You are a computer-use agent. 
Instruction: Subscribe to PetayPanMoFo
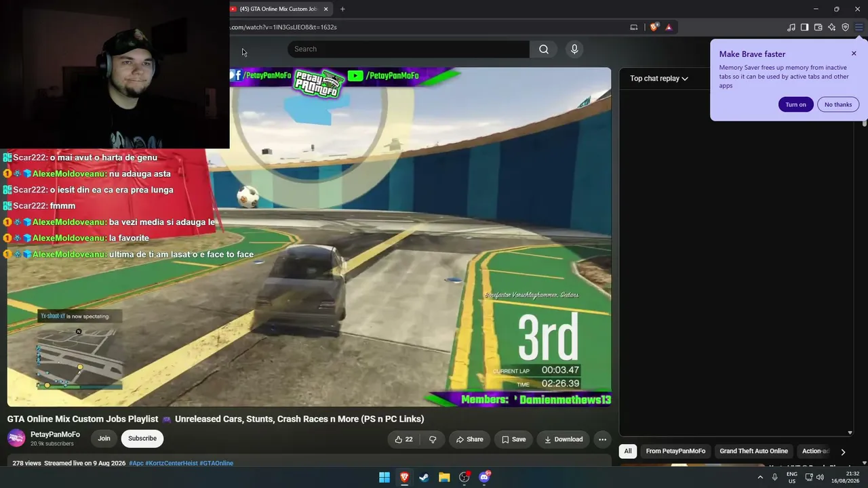point(142,439)
